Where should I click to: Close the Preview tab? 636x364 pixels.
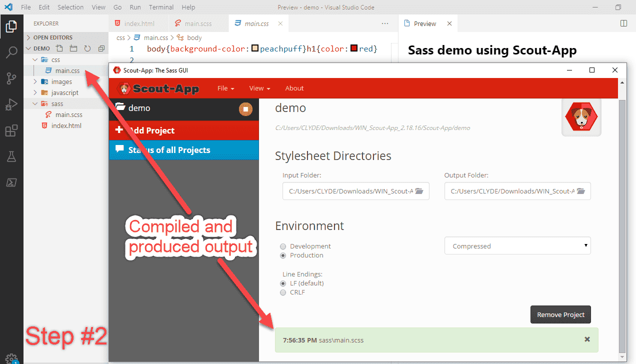(449, 23)
